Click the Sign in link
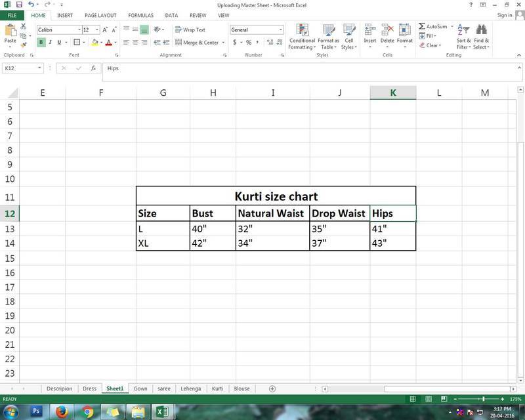The height and width of the screenshot is (420, 525). point(505,15)
